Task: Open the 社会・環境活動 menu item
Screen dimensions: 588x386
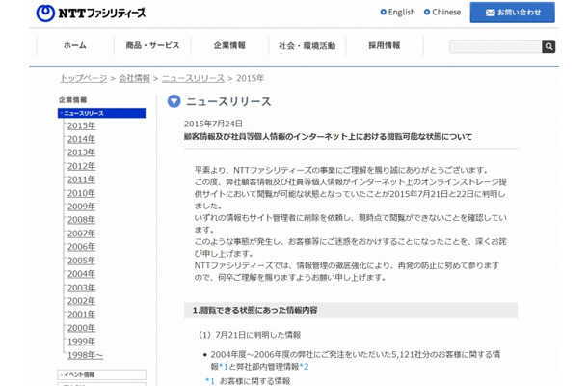Action: click(307, 45)
